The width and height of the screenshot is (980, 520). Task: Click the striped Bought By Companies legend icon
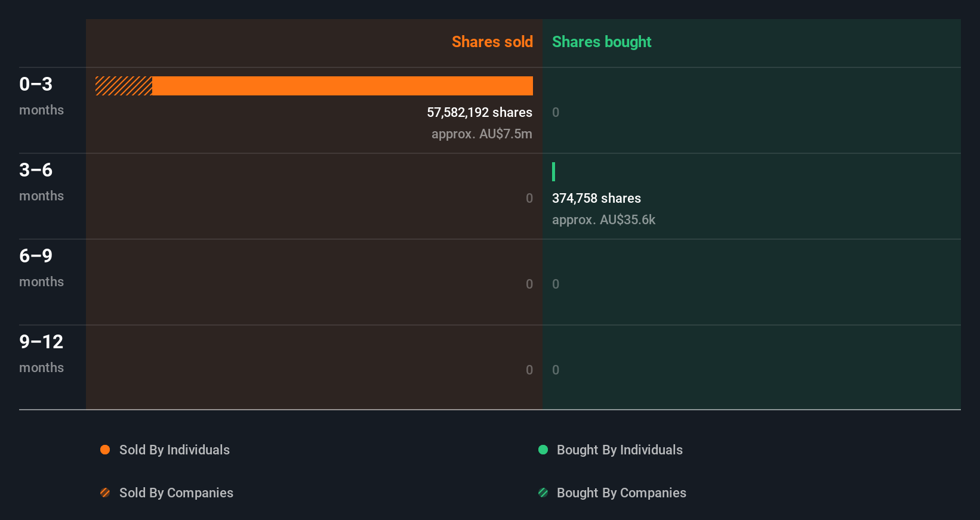(543, 493)
